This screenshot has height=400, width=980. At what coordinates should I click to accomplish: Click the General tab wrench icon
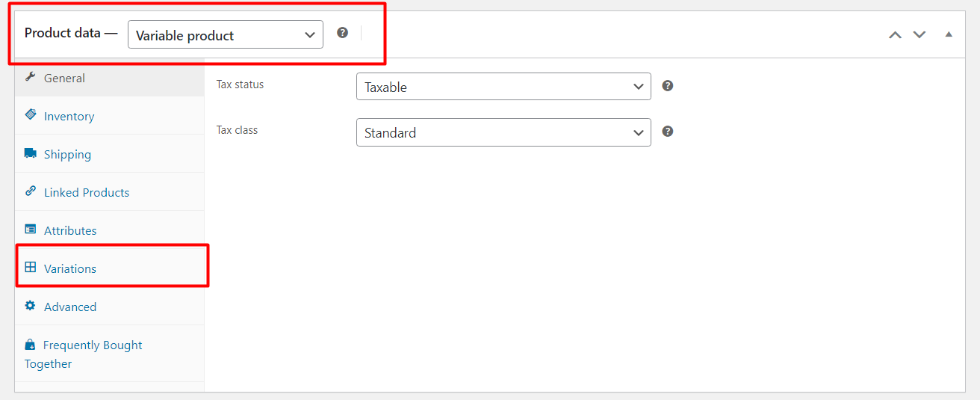pyautogui.click(x=31, y=77)
